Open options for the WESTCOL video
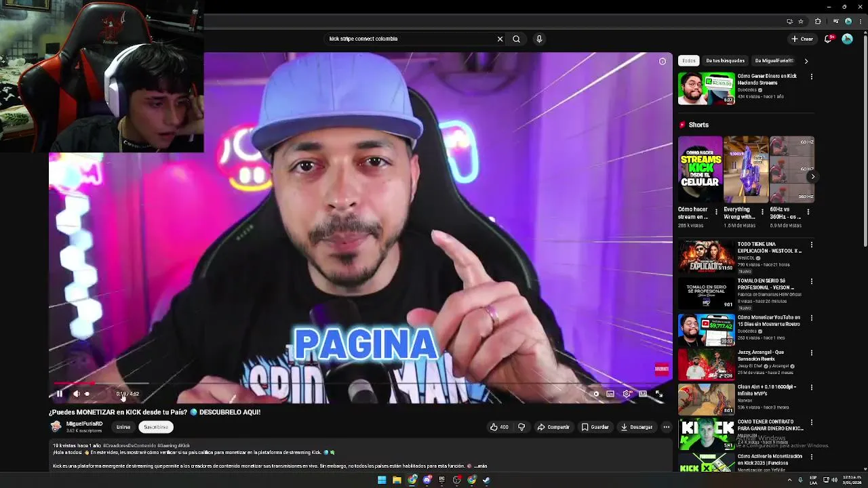This screenshot has height=488, width=868. [811, 245]
